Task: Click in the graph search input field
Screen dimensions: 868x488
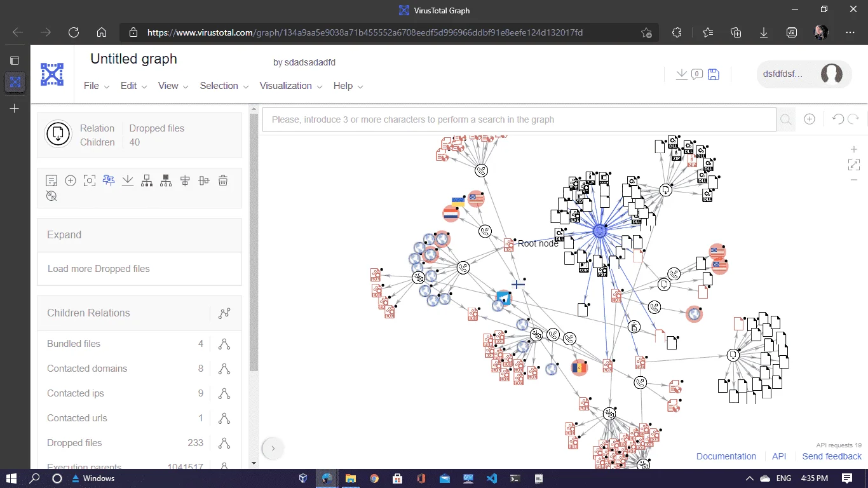Action: [519, 119]
